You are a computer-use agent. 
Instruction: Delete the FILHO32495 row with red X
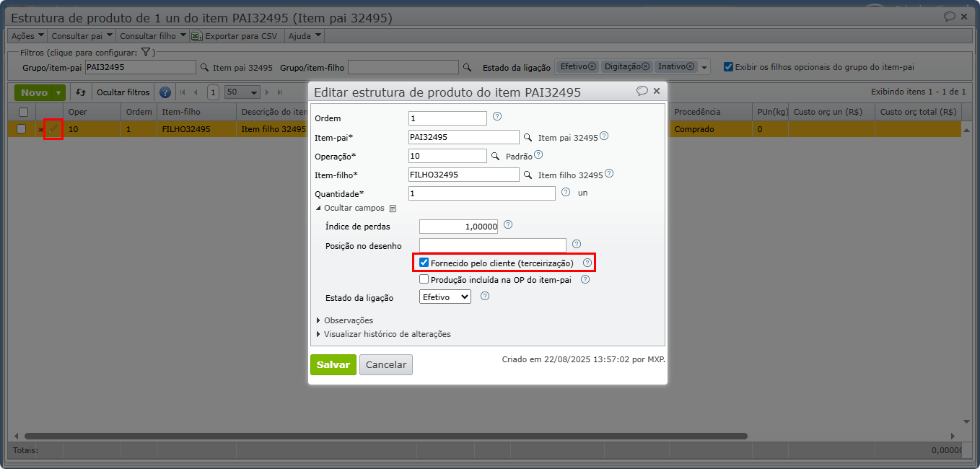pyautogui.click(x=40, y=130)
